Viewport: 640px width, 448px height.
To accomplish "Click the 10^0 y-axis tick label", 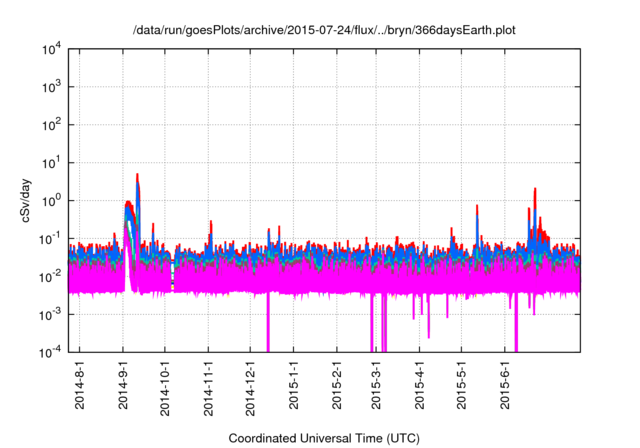I will point(51,201).
